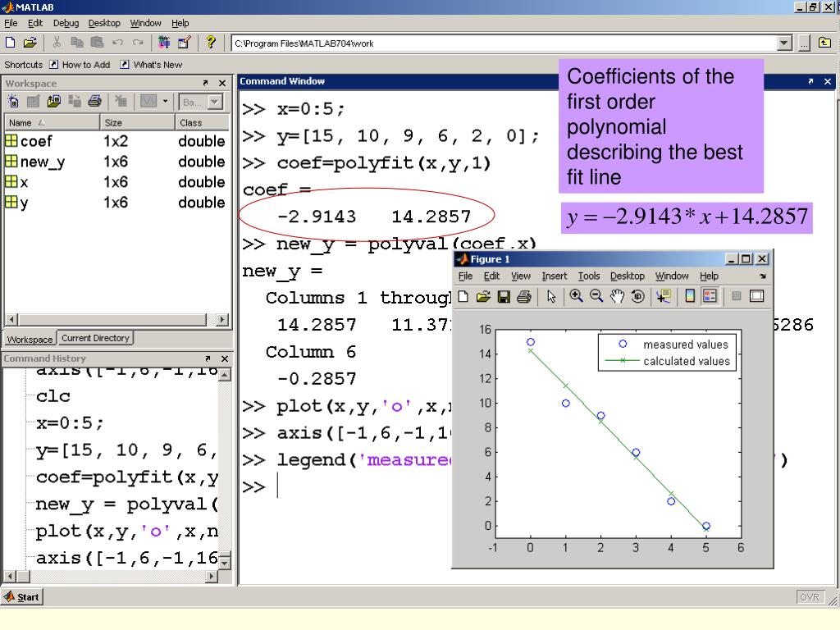Go up one directory level icon
The height and width of the screenshot is (630, 840).
[825, 43]
